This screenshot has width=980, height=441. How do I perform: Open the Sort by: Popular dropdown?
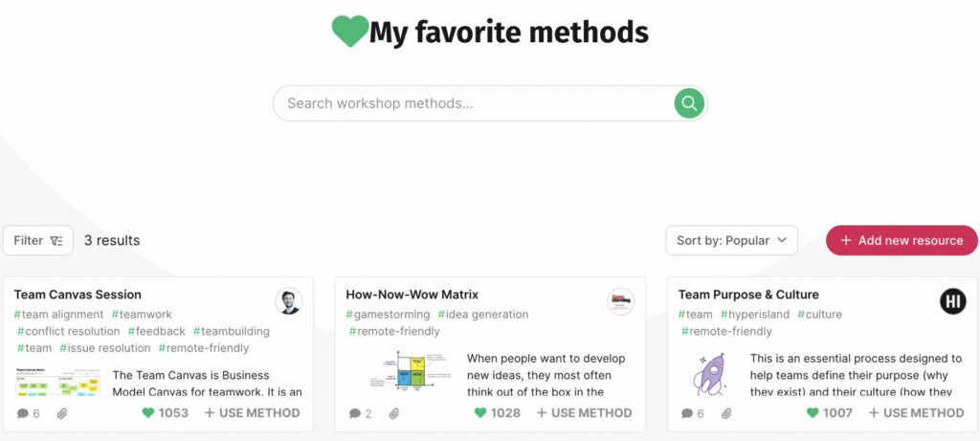[x=731, y=240]
